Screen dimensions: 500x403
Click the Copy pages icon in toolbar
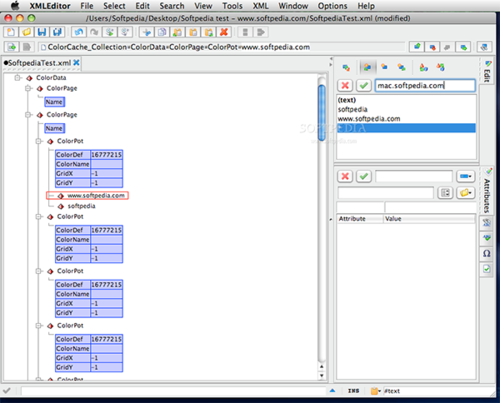click(162, 32)
